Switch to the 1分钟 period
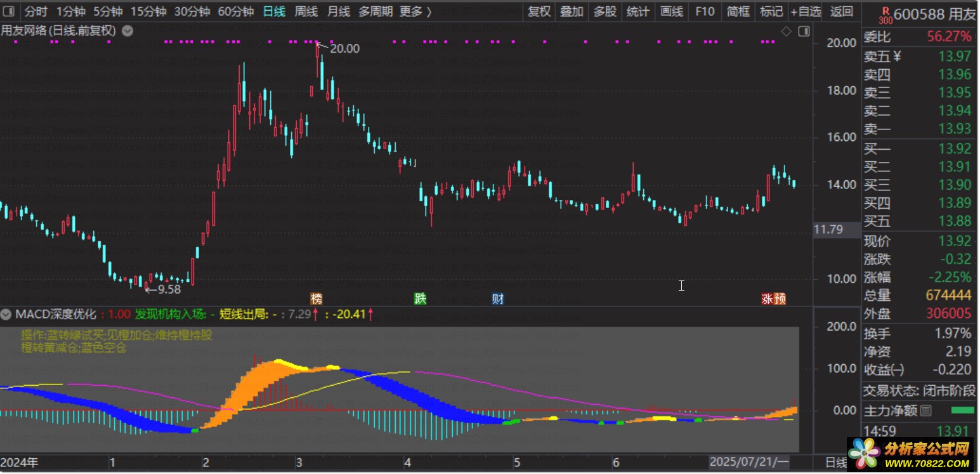Image resolution: width=980 pixels, height=474 pixels. coord(71,11)
